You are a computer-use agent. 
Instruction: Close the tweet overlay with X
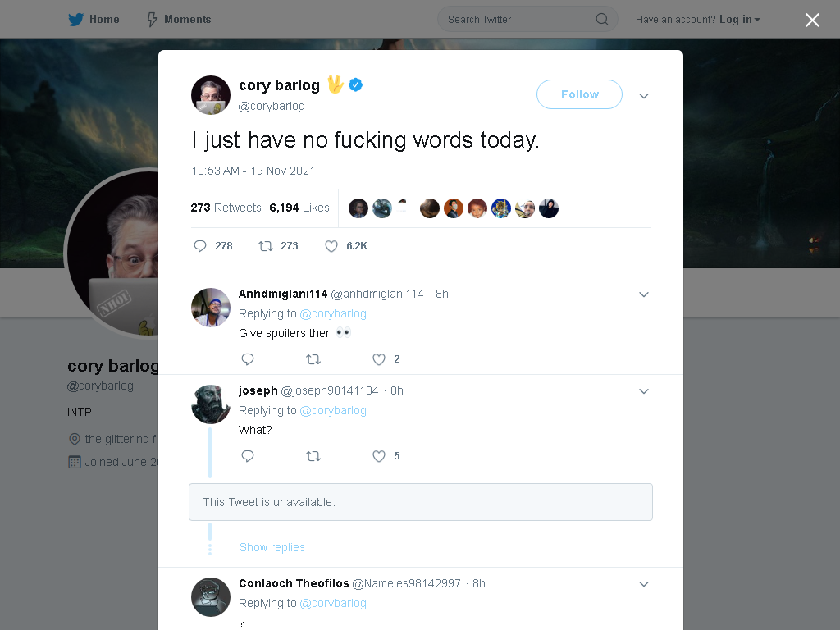click(x=812, y=20)
